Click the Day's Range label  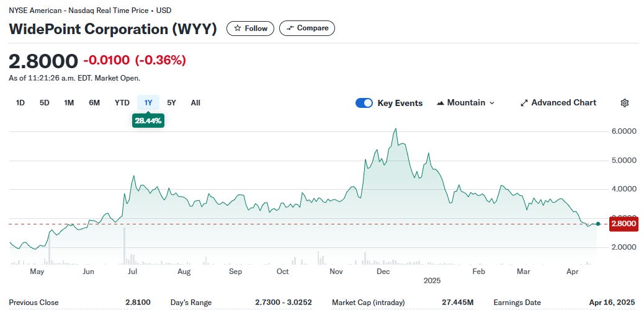(191, 303)
